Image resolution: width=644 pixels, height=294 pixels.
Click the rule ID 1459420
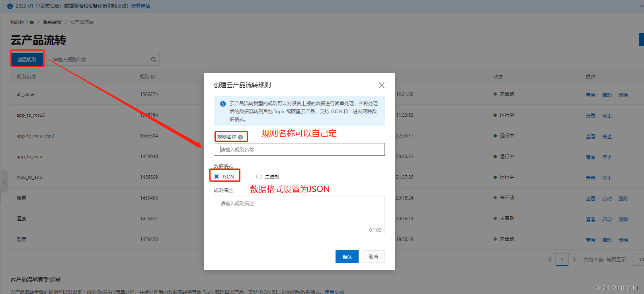point(149,239)
